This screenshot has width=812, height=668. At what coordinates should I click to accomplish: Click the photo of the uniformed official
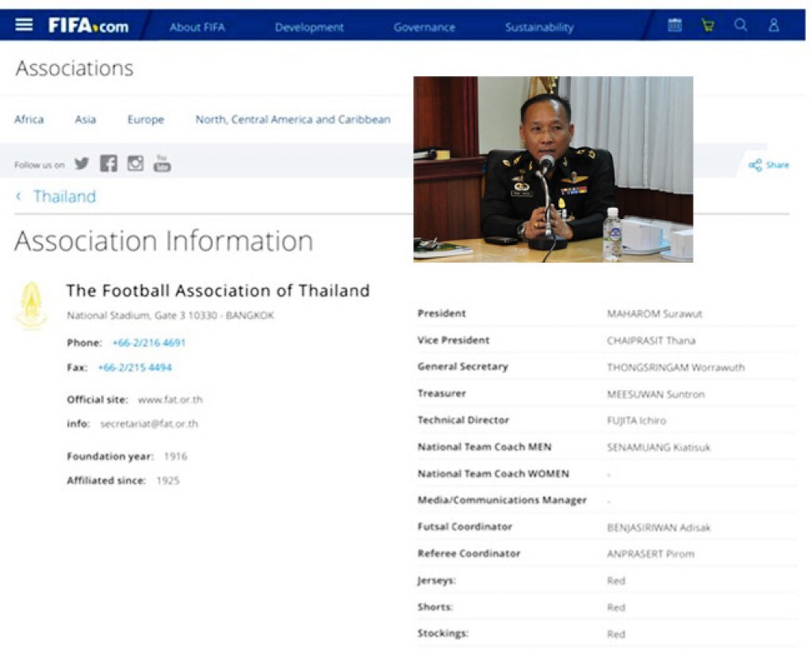[x=553, y=169]
